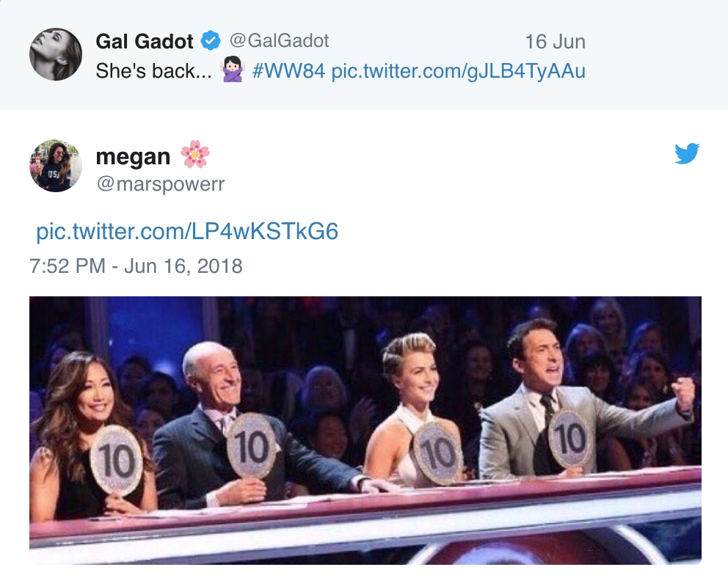This screenshot has width=728, height=578.
Task: Follow the pic.twitter.com/LP4wKSTkG6 link
Action: (x=187, y=232)
